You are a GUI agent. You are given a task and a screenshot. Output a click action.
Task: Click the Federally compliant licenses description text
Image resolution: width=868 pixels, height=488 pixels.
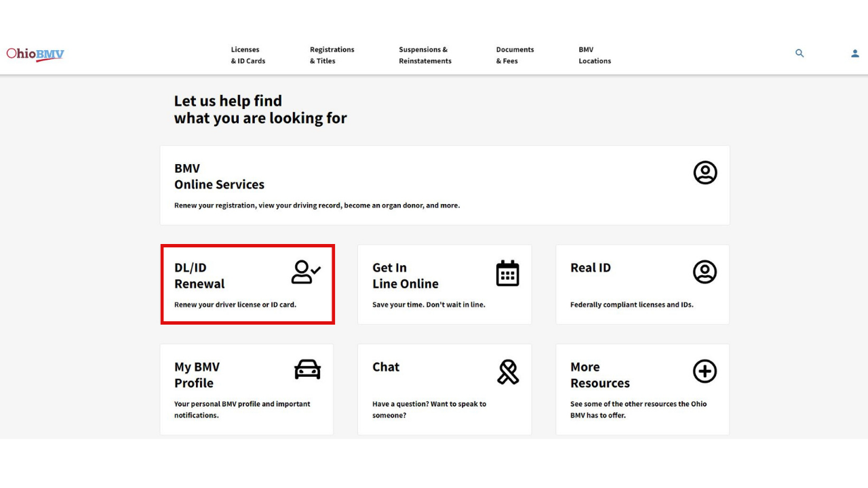coord(631,305)
